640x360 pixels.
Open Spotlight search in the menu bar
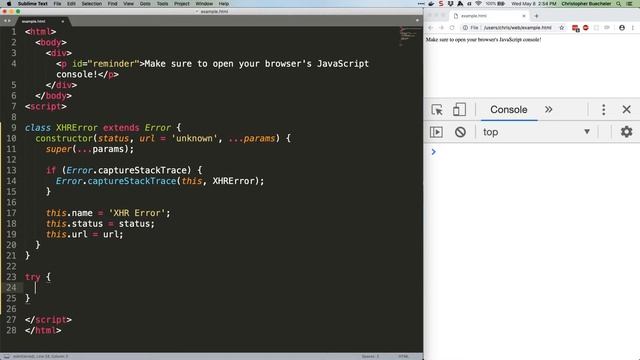[619, 4]
